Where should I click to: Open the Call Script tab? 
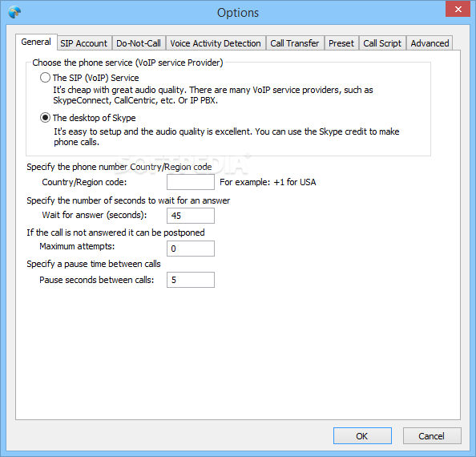pos(382,43)
